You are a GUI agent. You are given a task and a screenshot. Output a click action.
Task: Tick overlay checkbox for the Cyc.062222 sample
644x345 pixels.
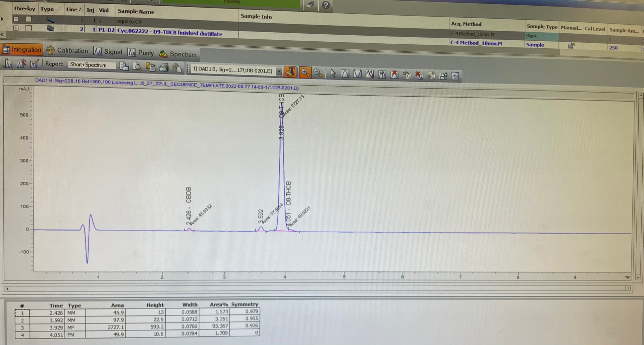click(x=29, y=28)
